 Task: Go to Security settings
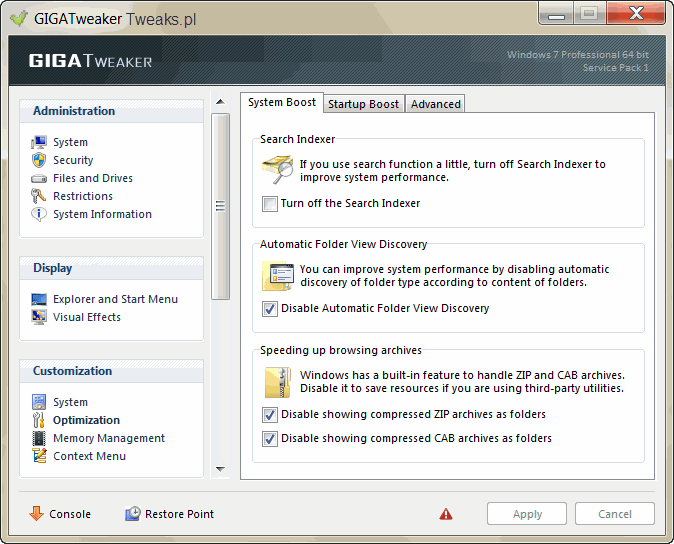pos(73,160)
